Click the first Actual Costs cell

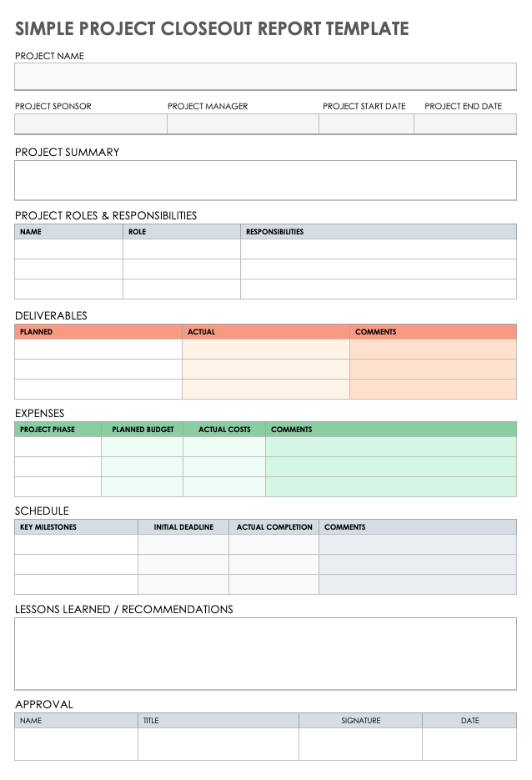click(224, 447)
